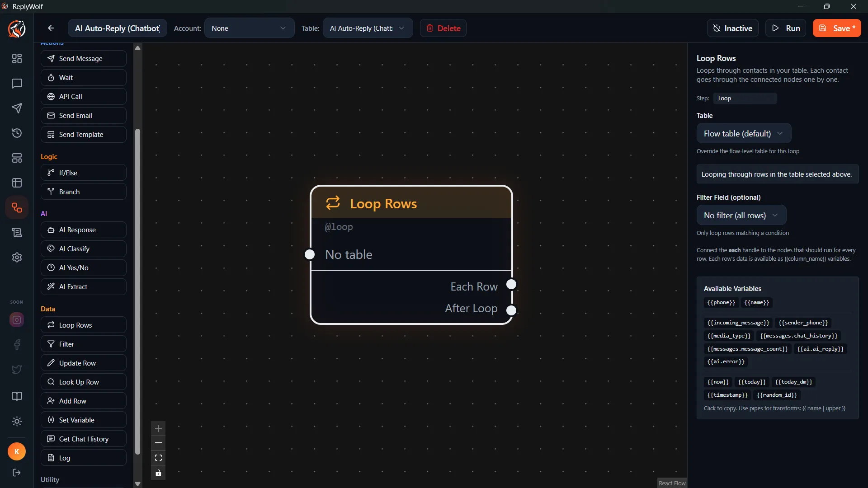Add an AI Yes/No node
The image size is (868, 488).
pos(84,268)
